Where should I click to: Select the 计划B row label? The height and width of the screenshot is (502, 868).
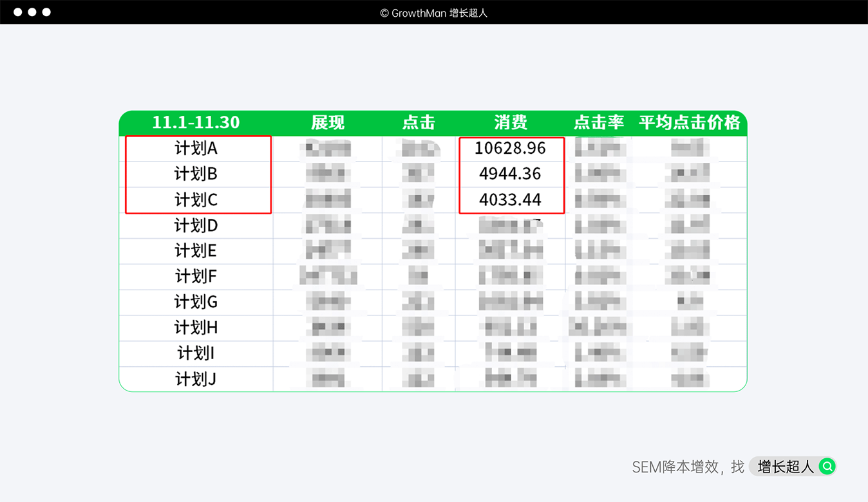[196, 174]
